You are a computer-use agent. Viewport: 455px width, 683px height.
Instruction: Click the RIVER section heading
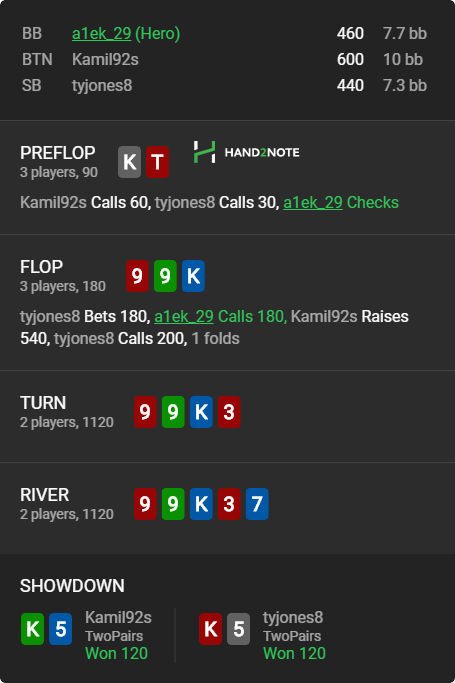44,495
